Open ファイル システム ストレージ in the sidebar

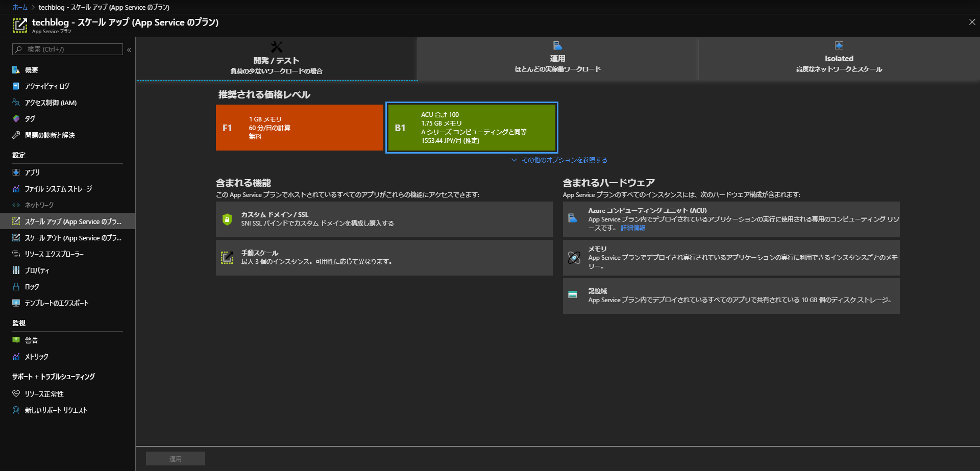click(58, 189)
